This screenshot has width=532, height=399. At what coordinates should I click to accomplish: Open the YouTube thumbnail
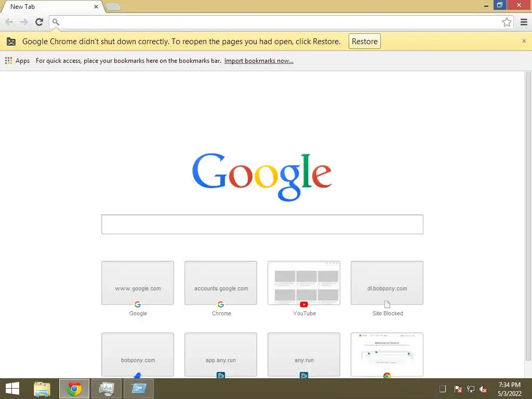[304, 283]
